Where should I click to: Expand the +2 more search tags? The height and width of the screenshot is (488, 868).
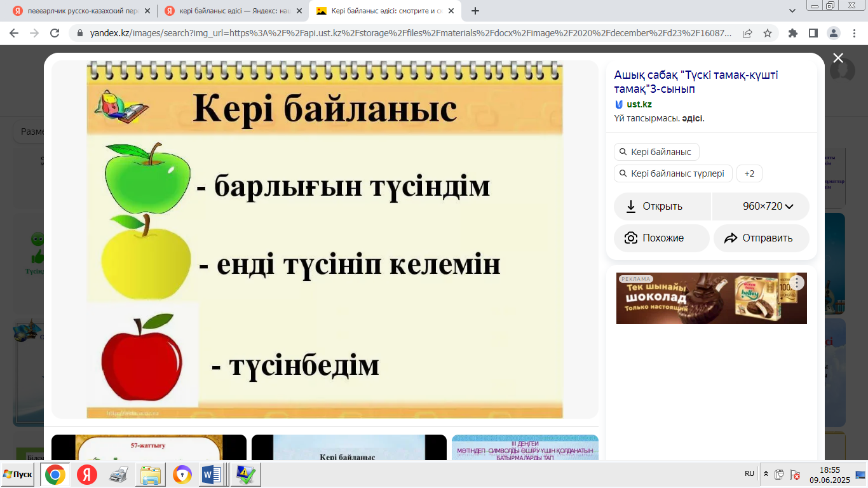pyautogui.click(x=749, y=173)
